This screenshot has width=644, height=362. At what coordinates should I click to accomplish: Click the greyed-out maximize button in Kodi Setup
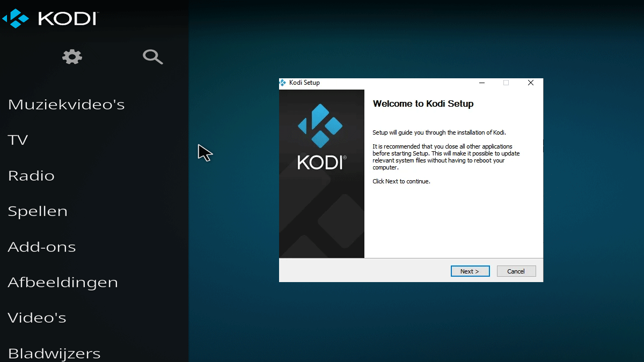[x=506, y=83]
